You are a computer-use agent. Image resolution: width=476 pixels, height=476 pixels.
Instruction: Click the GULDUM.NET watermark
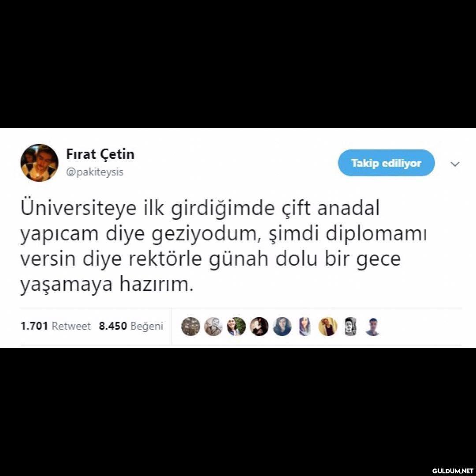coord(453,471)
